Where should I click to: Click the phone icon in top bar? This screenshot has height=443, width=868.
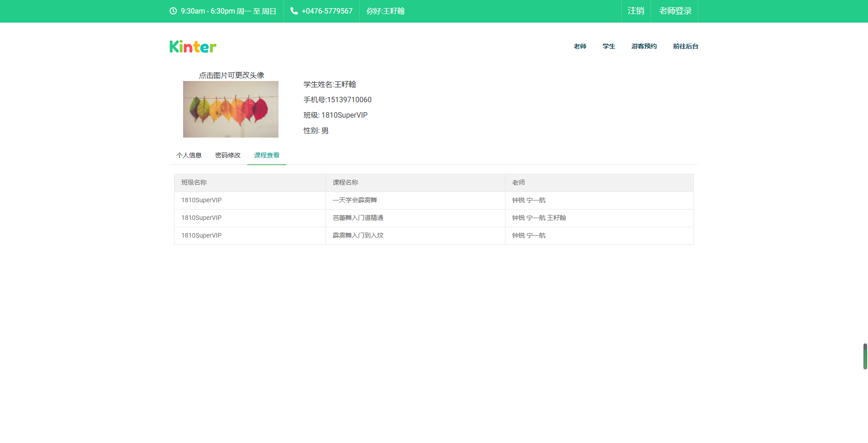point(294,11)
